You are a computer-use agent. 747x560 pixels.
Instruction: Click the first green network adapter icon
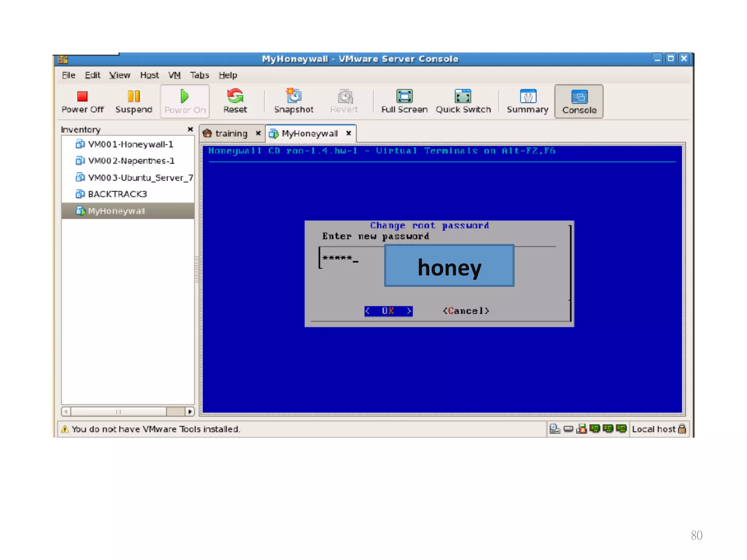[595, 429]
